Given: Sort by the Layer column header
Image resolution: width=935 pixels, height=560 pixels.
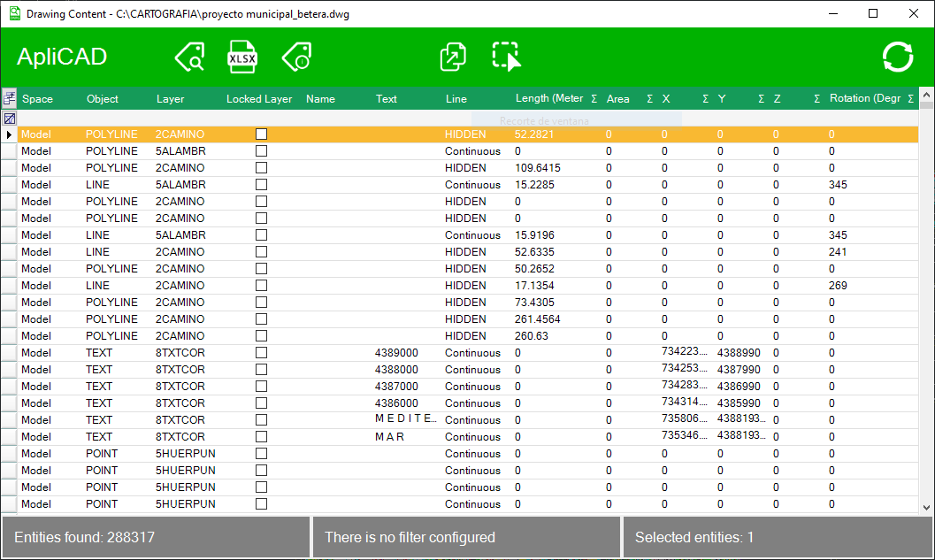Looking at the screenshot, I should click(x=170, y=98).
